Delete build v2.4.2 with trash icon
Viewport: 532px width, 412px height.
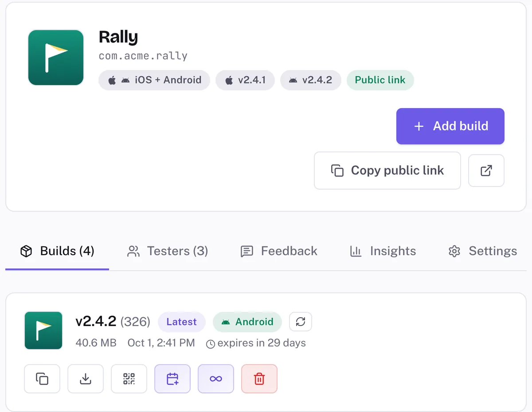pyautogui.click(x=259, y=379)
